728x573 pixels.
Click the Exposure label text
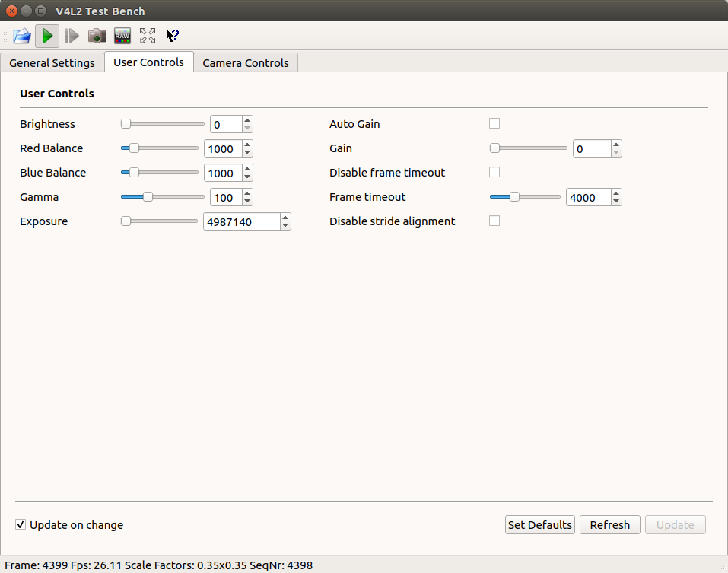coord(43,221)
